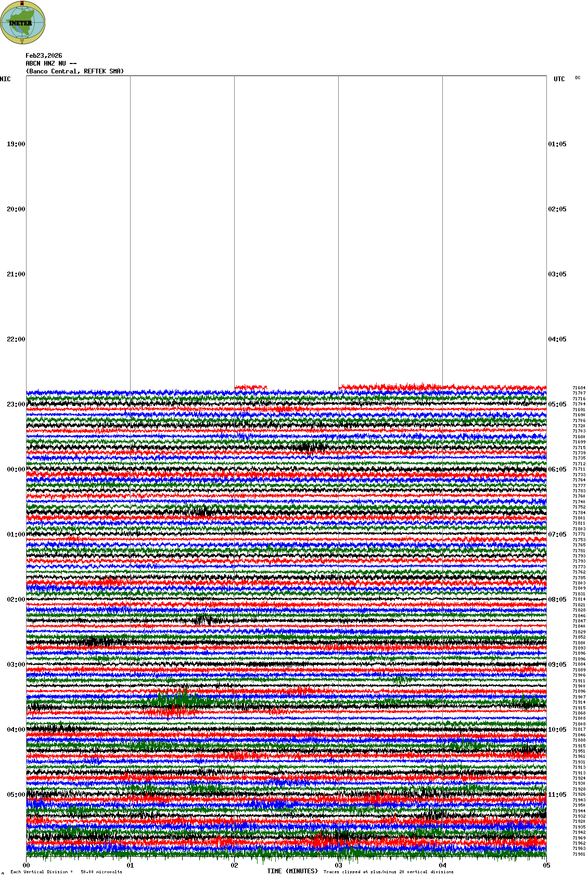Viewport: 588px width, 879px height.
Task: Click the Feb23,2026 date text
Action: pos(44,56)
